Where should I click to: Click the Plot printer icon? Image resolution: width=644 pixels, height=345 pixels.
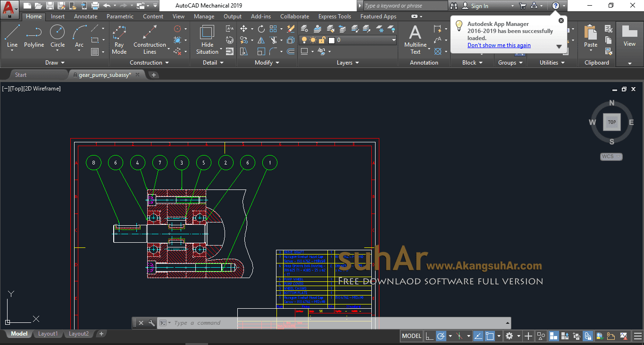coord(95,6)
